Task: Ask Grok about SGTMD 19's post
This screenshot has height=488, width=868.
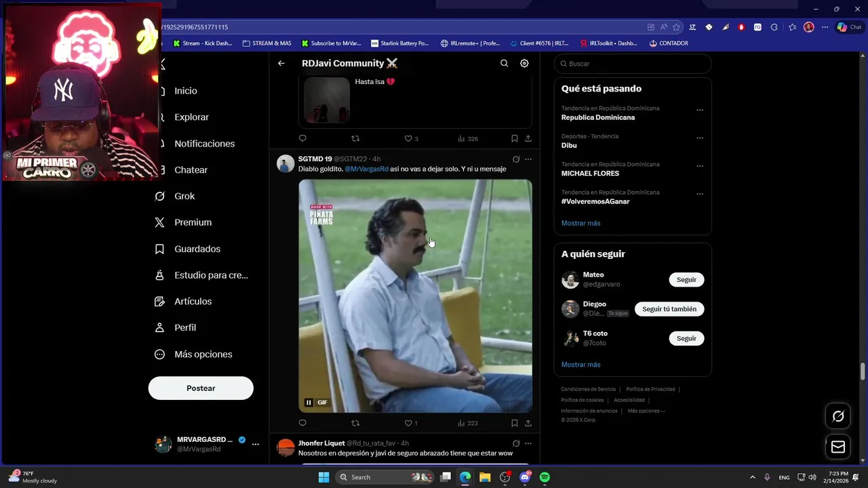Action: pos(516,159)
